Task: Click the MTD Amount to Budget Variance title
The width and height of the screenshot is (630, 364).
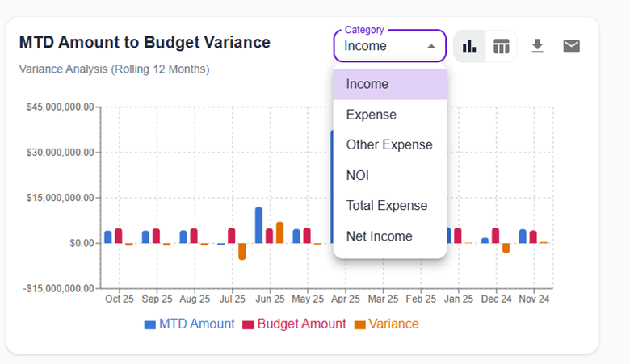Action: pos(145,42)
